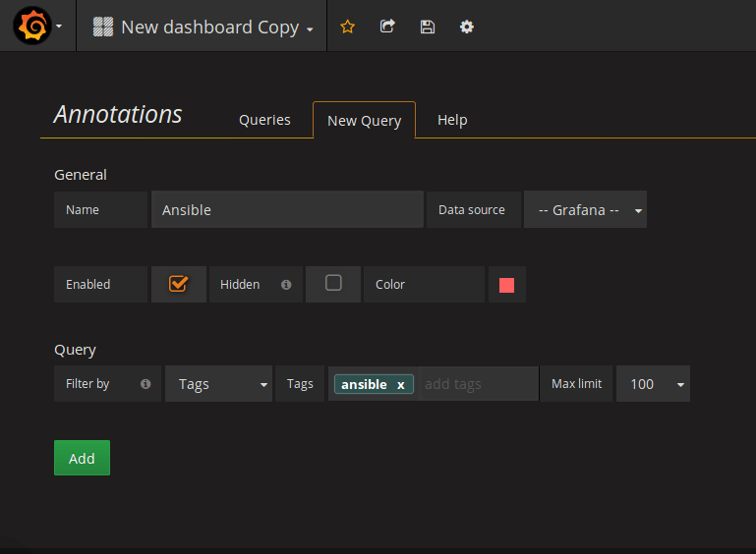Screen dimensions: 756x554
Task: Click the share dashboard icon
Action: [x=387, y=27]
